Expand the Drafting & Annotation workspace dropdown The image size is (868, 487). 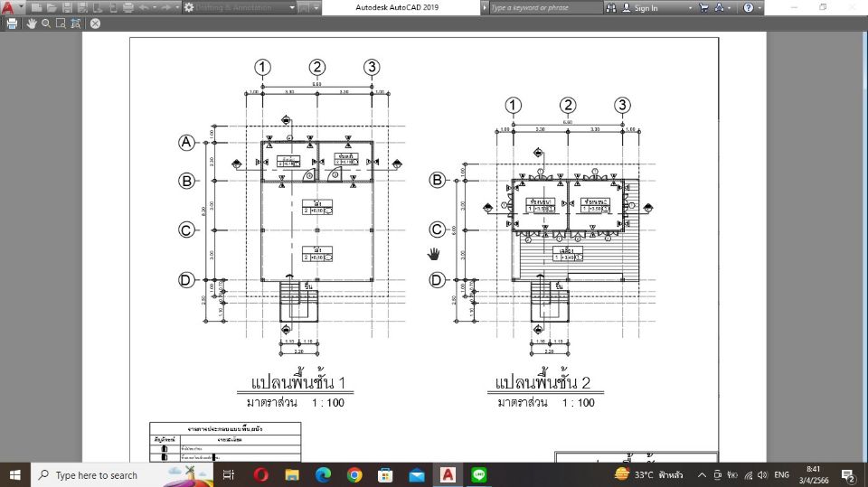tap(292, 7)
